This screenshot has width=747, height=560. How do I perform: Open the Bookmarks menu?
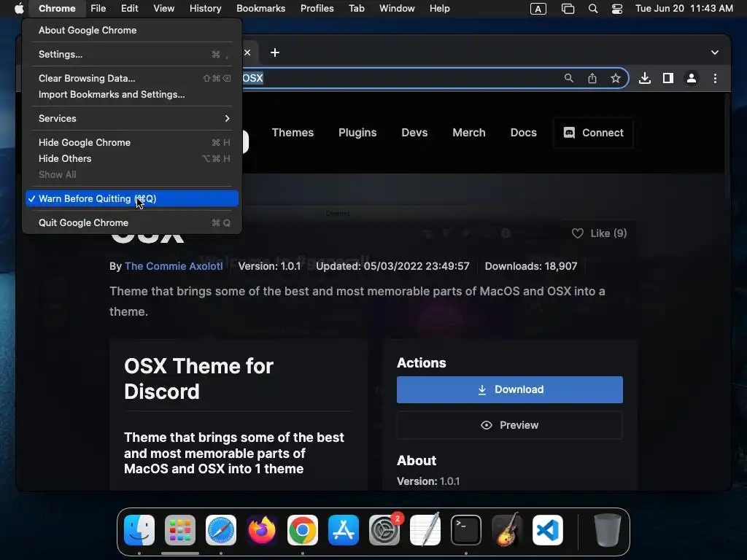260,9
